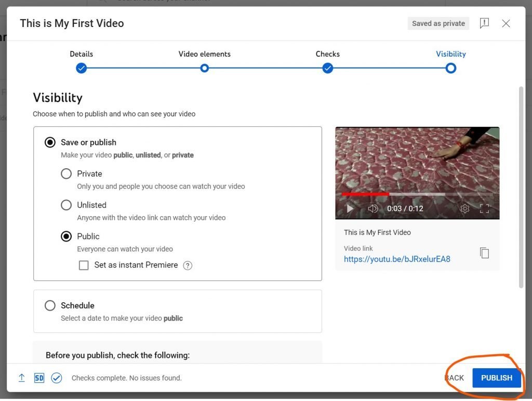Enable Set as instant Premiere checkbox
This screenshot has height=401, width=532.
[84, 265]
